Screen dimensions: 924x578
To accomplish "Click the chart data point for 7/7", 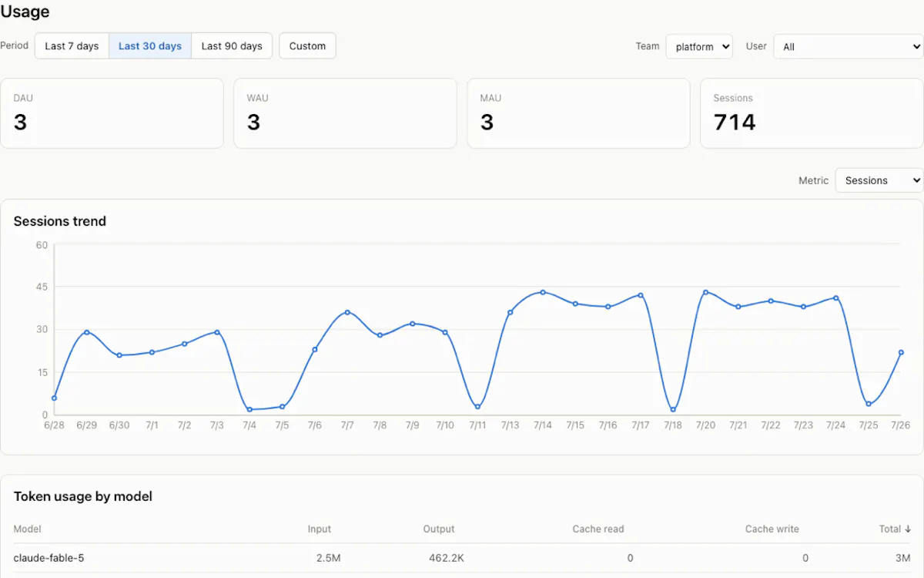I will (347, 312).
